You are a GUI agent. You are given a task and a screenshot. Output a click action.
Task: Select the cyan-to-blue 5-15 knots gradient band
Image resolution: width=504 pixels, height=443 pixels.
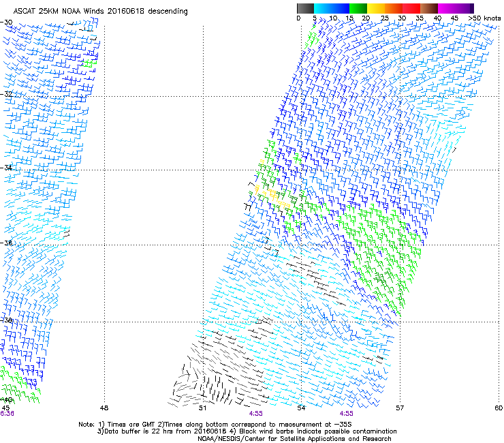tap(332, 8)
